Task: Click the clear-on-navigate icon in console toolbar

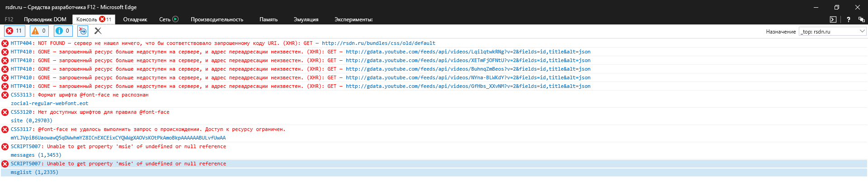Action: click(x=83, y=31)
